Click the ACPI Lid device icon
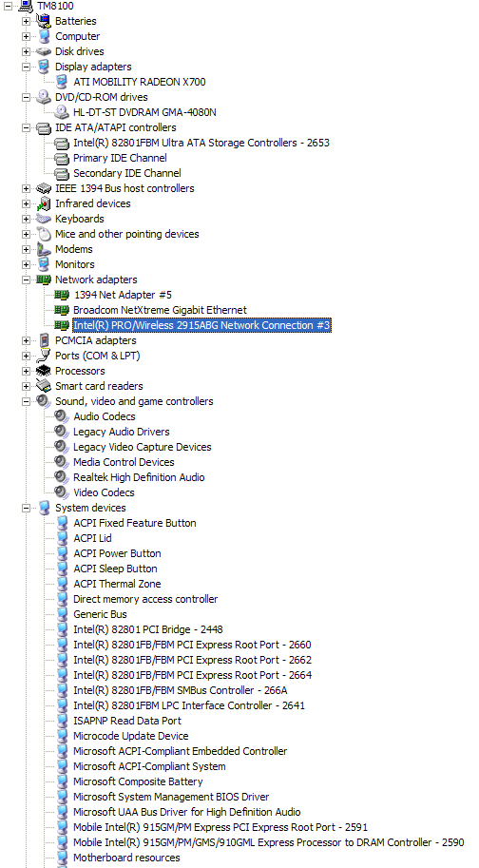The height and width of the screenshot is (868, 479). click(62, 539)
